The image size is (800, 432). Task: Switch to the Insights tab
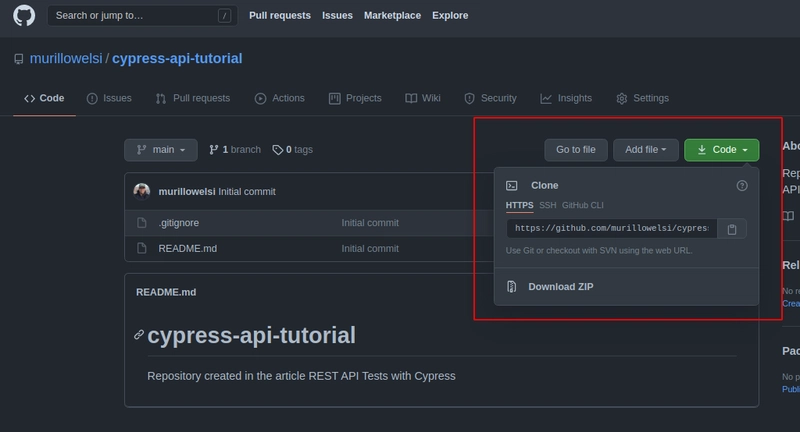pyautogui.click(x=566, y=98)
